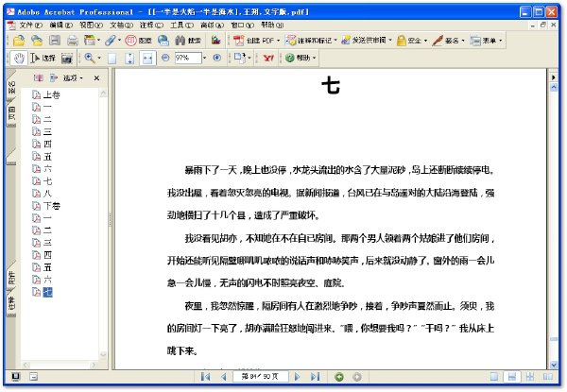Select the 上卷 bookmark

51,95
